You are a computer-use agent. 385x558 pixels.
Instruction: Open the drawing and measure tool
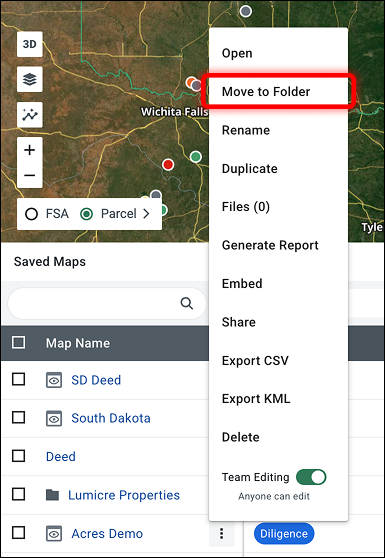[30, 115]
